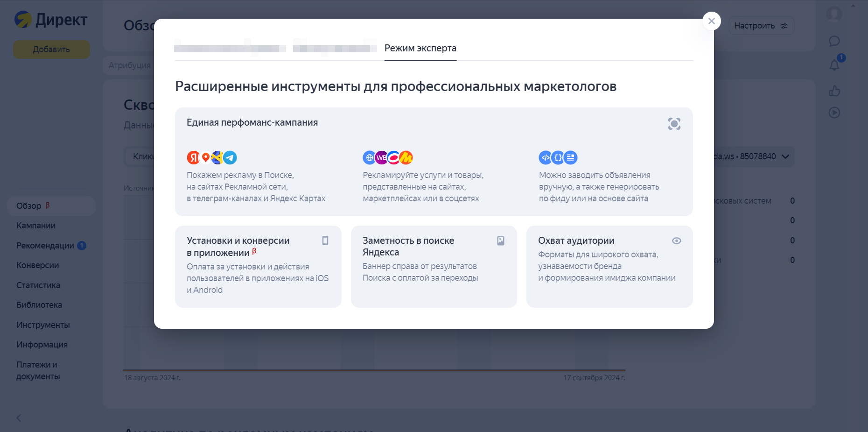Collapse the left sidebar with the chevron
The height and width of the screenshot is (432, 868).
[19, 418]
